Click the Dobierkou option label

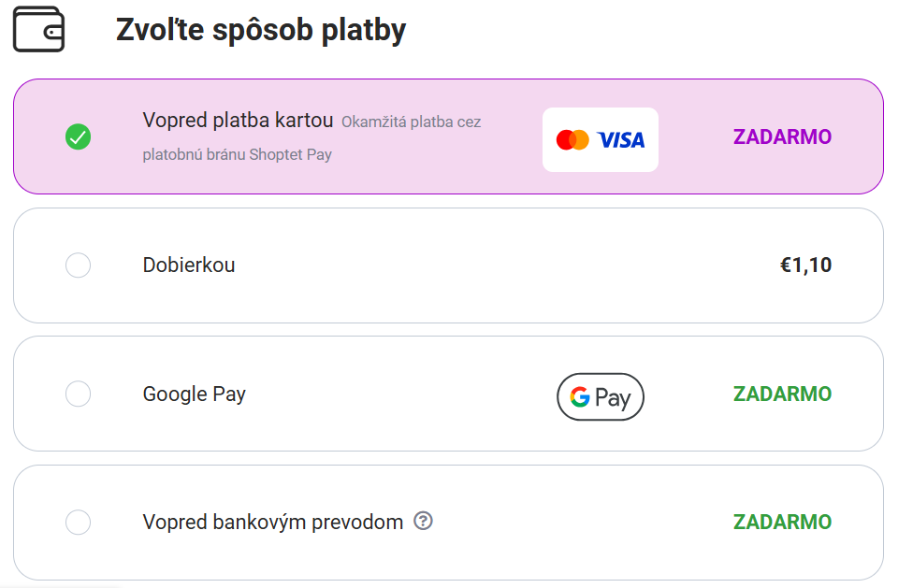189,265
